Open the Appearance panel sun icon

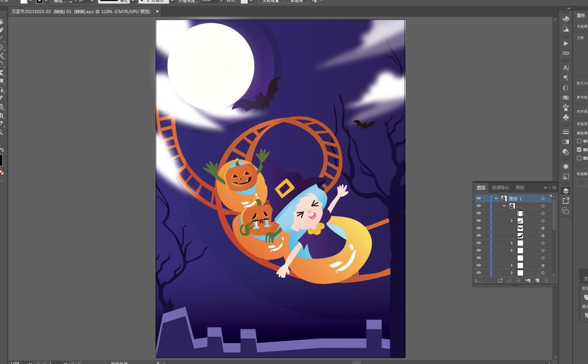(x=566, y=166)
